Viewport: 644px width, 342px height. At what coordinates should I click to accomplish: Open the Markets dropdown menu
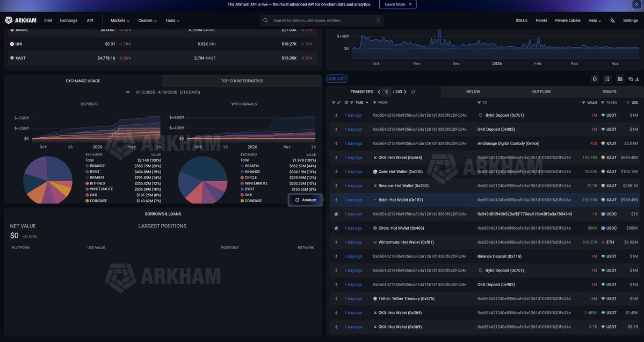[120, 20]
